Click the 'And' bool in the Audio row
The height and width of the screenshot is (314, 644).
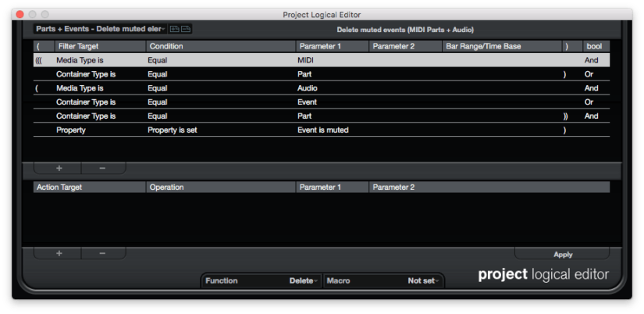click(592, 88)
